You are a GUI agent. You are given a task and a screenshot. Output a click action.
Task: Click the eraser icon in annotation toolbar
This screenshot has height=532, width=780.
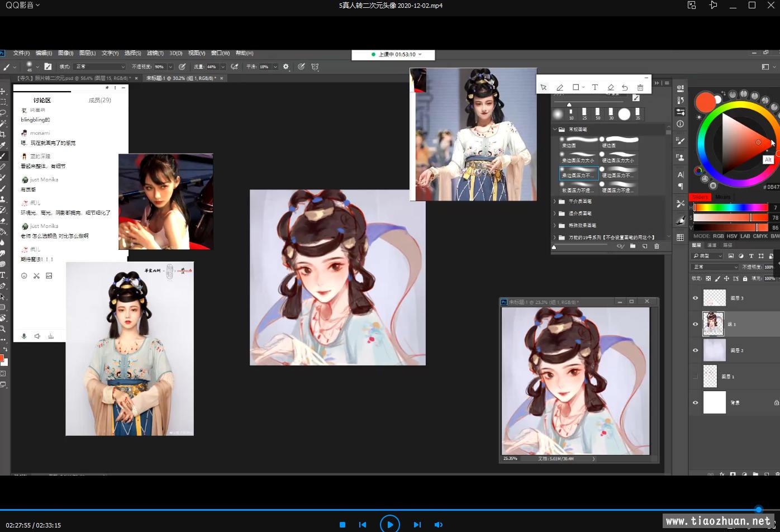(610, 87)
